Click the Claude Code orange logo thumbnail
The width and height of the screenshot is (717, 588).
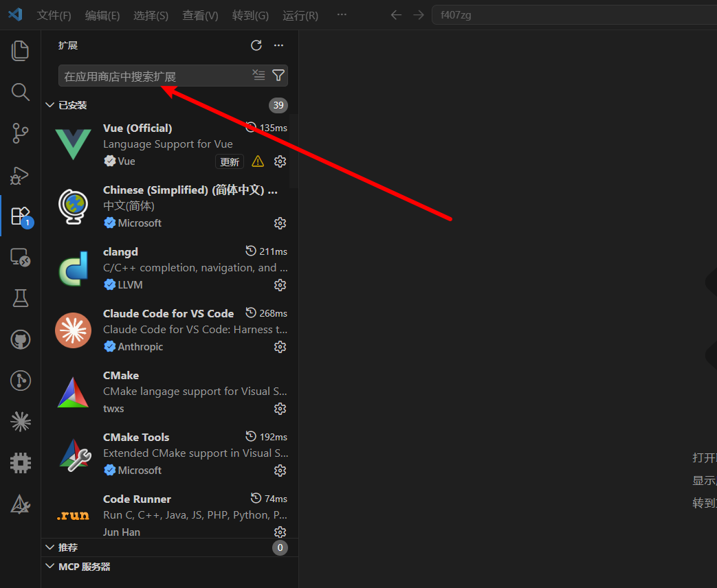coord(73,330)
